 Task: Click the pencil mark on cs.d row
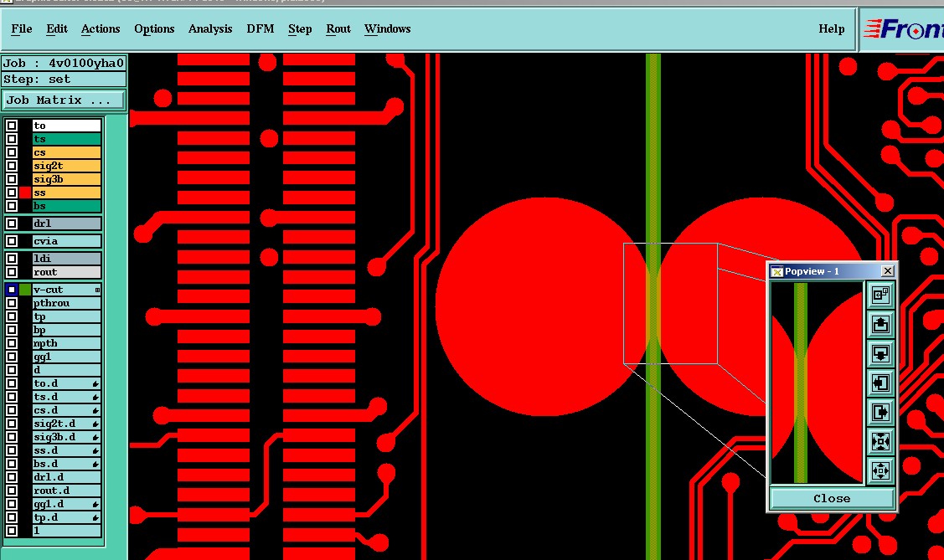(x=95, y=411)
